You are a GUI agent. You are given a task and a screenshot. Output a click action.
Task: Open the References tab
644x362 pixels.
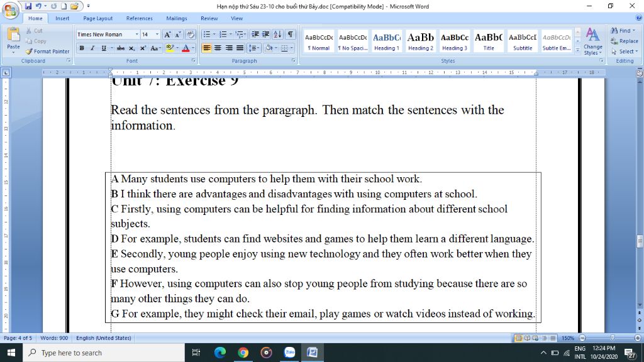[139, 18]
